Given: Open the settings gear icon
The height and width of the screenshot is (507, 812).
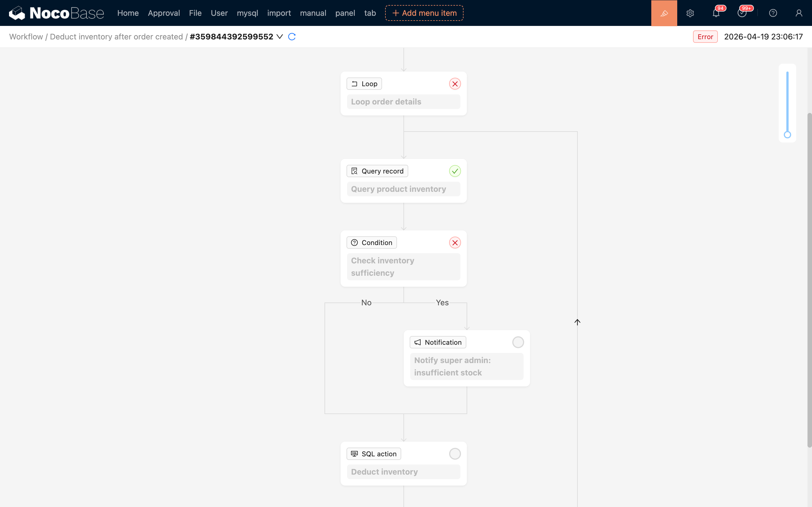Looking at the screenshot, I should (x=690, y=13).
